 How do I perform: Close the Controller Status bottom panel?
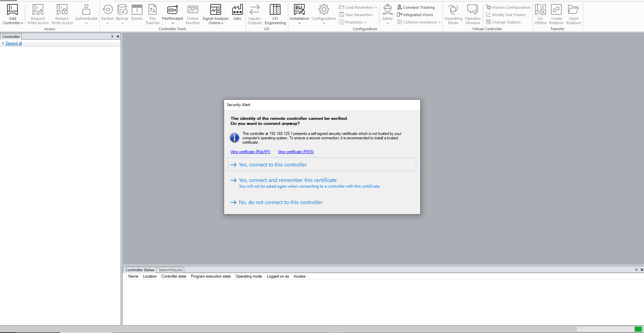(x=642, y=270)
